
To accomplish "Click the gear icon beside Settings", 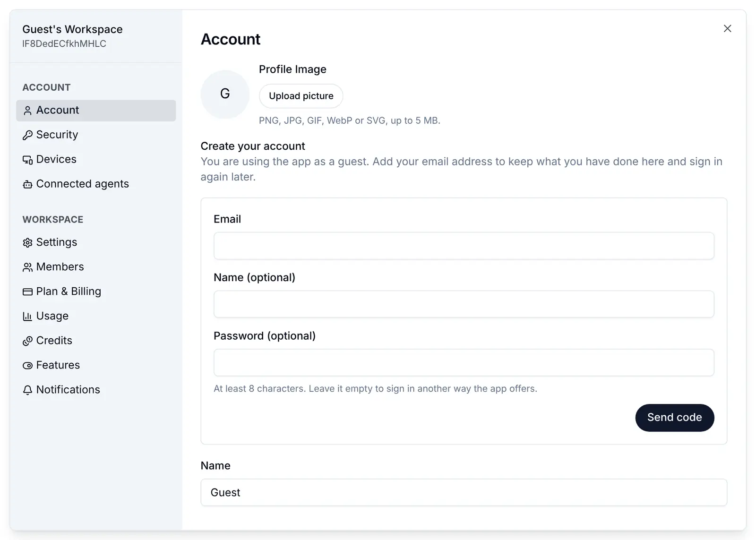I will tap(27, 242).
